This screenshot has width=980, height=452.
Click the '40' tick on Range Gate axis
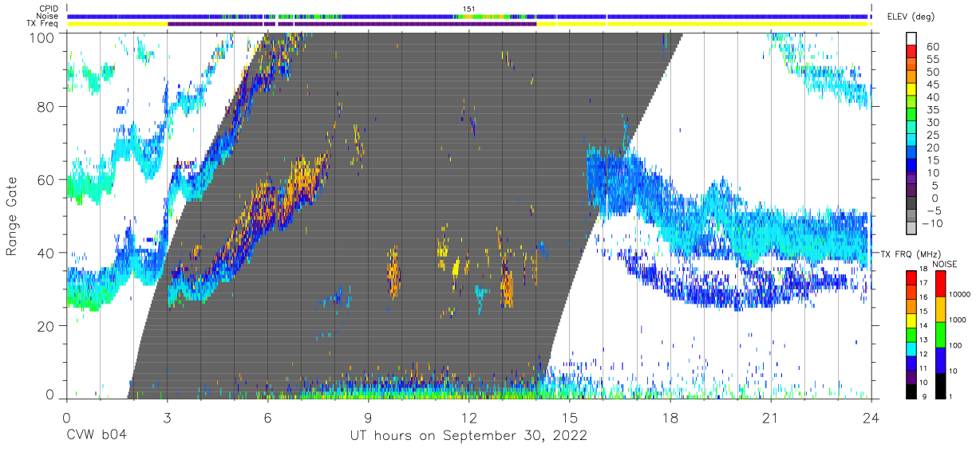(x=47, y=253)
